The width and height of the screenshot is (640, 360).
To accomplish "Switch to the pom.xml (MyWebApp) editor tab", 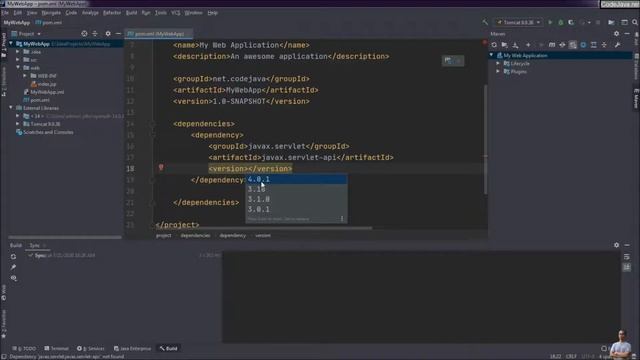I will [x=158, y=34].
